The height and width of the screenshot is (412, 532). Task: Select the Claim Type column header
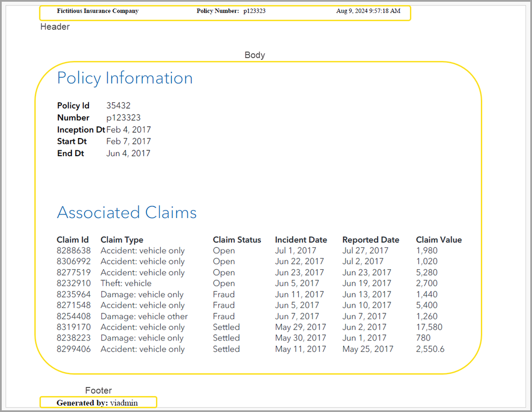[122, 240]
